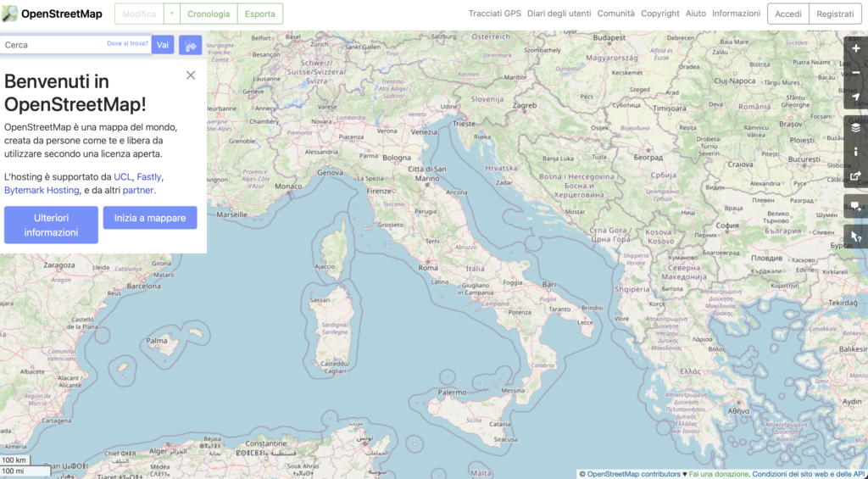The width and height of the screenshot is (868, 479).
Task: Go to Tracciati GPS
Action: point(495,14)
